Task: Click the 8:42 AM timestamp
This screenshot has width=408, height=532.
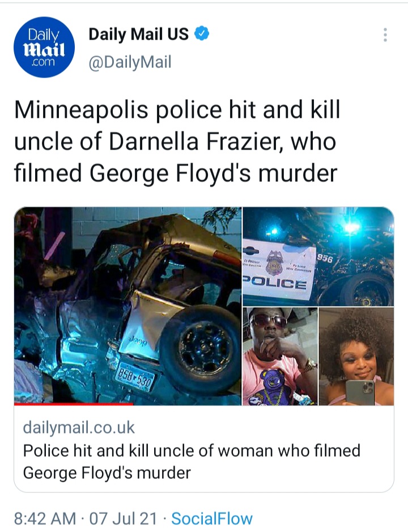Action: (45, 518)
